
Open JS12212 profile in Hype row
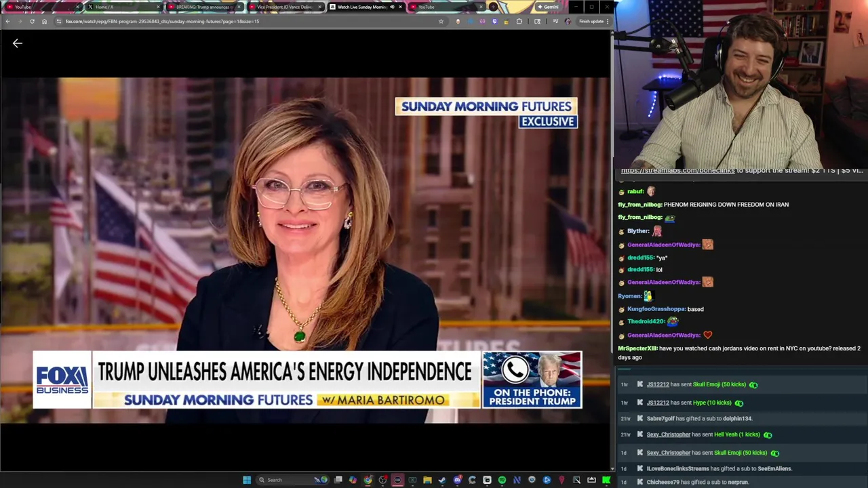(x=658, y=403)
